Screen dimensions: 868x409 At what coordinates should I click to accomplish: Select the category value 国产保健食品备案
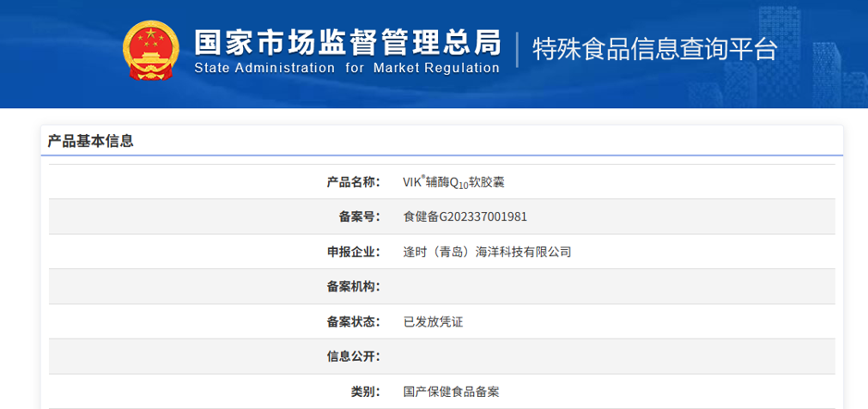[451, 391]
